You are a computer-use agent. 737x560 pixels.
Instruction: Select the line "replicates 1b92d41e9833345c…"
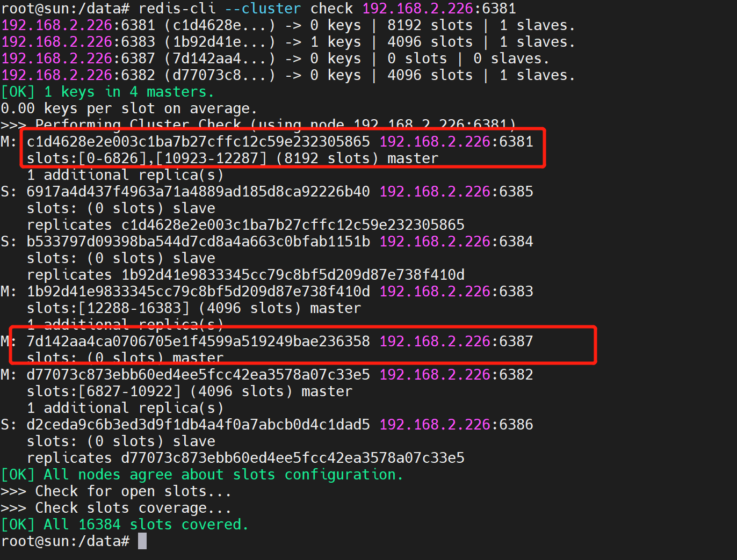[245, 275]
